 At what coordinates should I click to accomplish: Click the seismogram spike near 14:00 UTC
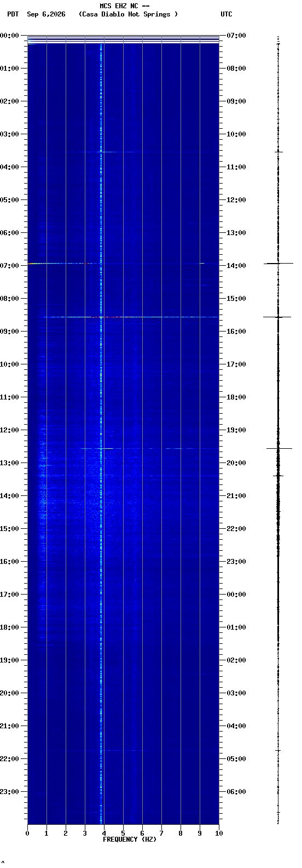tap(278, 264)
